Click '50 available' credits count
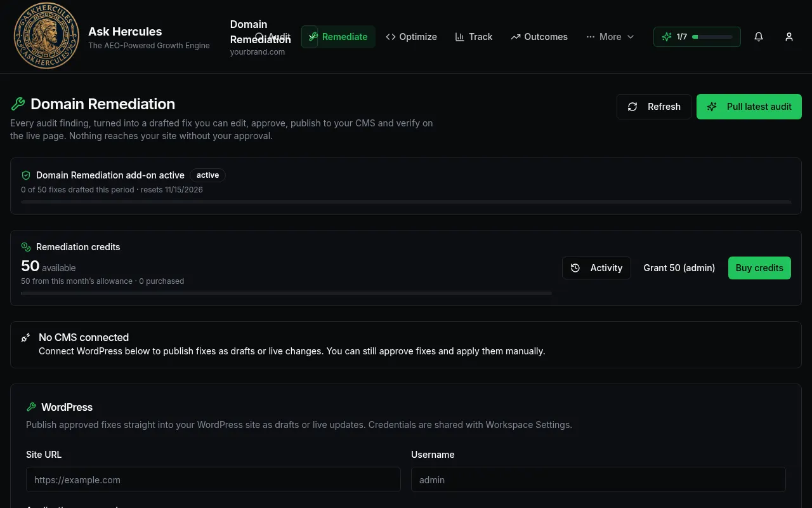This screenshot has height=508, width=812. point(48,267)
